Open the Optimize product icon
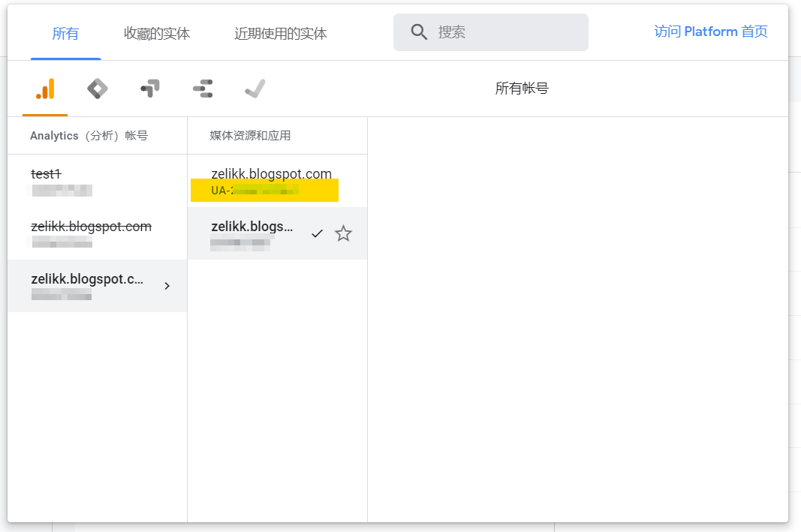801x532 pixels. point(150,89)
